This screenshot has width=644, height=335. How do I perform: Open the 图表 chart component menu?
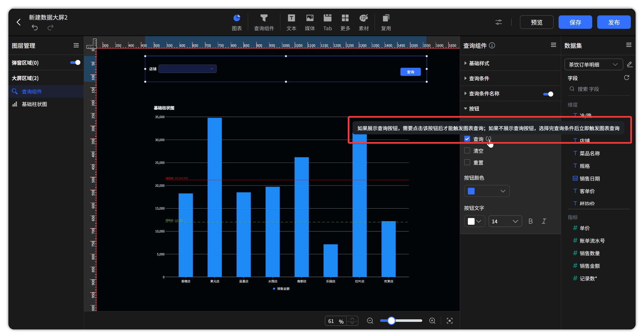(x=237, y=22)
